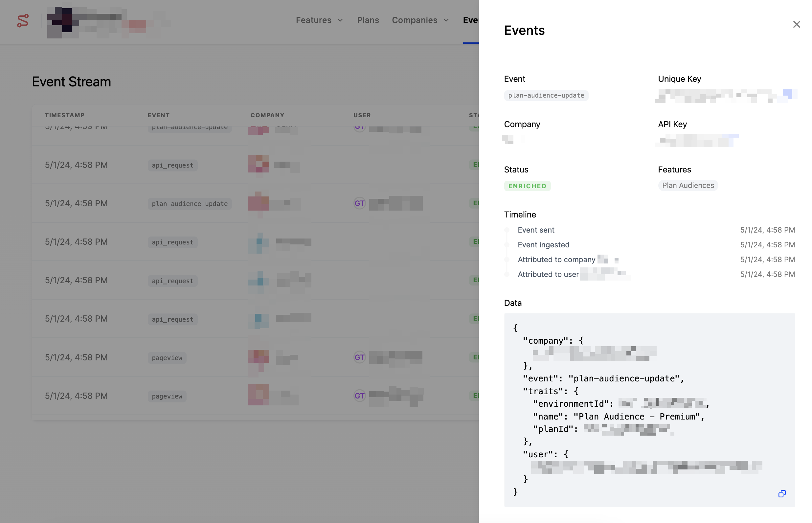Viewport: 812px width, 523px height.
Task: Select Plans in the navigation bar
Action: (x=368, y=20)
